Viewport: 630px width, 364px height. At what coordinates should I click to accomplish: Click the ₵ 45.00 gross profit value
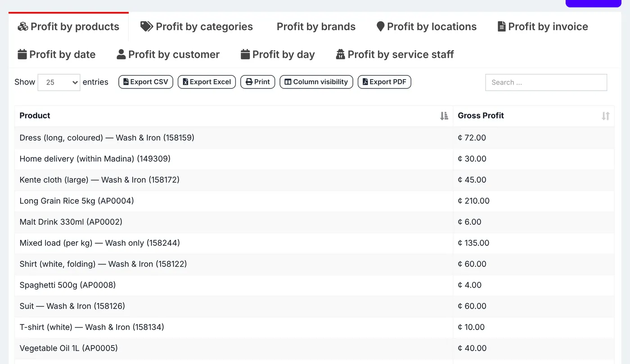tap(472, 180)
